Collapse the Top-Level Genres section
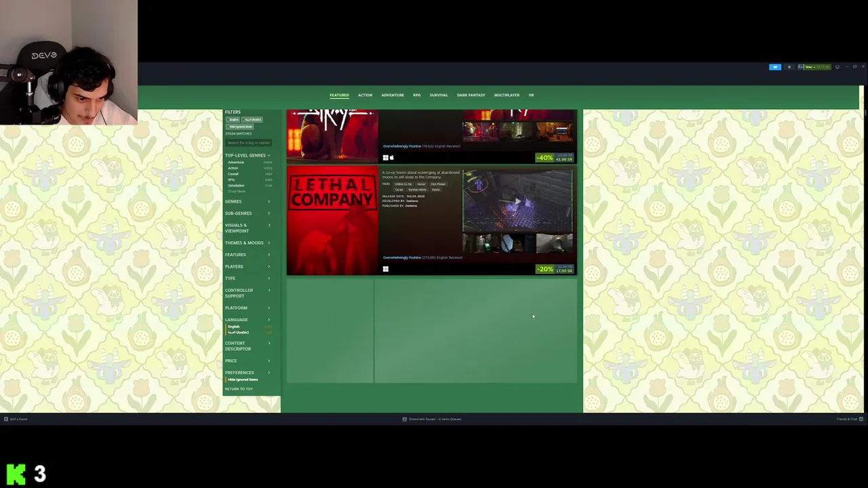868x488 pixels. click(x=248, y=155)
